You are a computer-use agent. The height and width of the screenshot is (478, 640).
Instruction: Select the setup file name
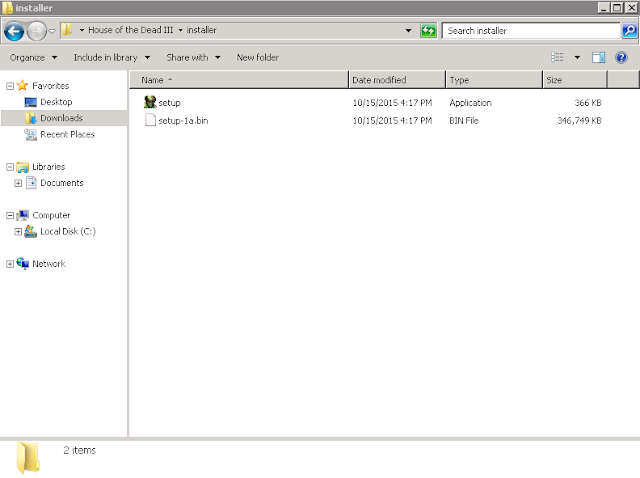point(169,103)
